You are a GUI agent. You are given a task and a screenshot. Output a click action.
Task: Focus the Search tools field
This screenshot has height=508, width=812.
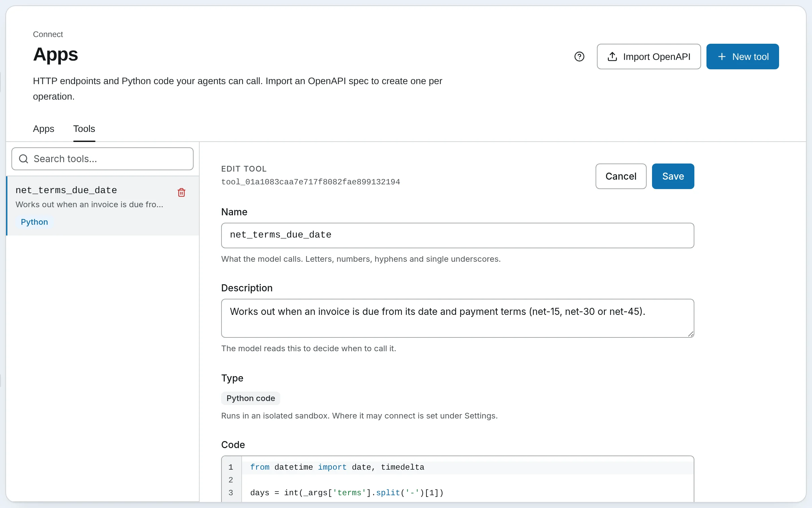103,159
